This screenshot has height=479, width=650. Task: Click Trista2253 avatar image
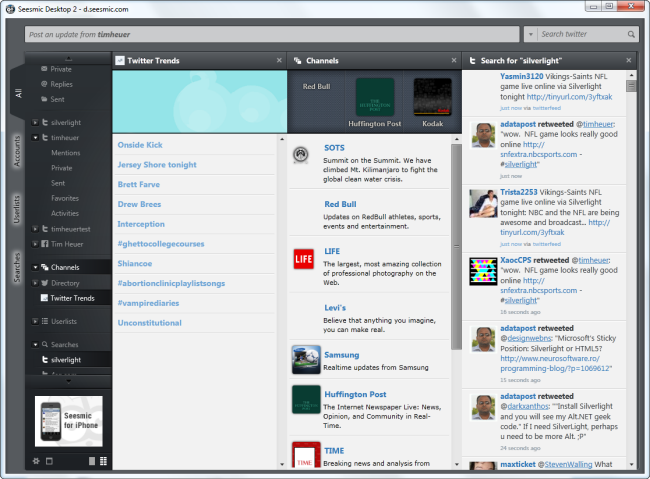click(x=483, y=203)
